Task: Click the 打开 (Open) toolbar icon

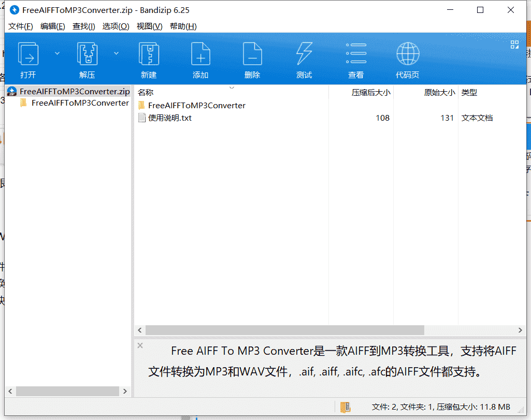Action: coord(28,54)
